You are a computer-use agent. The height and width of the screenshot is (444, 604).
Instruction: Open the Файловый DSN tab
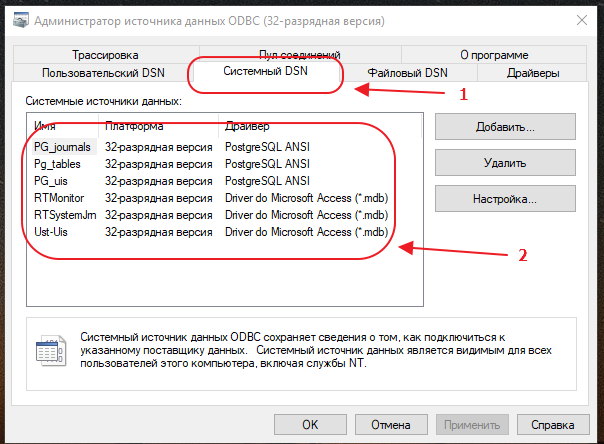point(407,73)
